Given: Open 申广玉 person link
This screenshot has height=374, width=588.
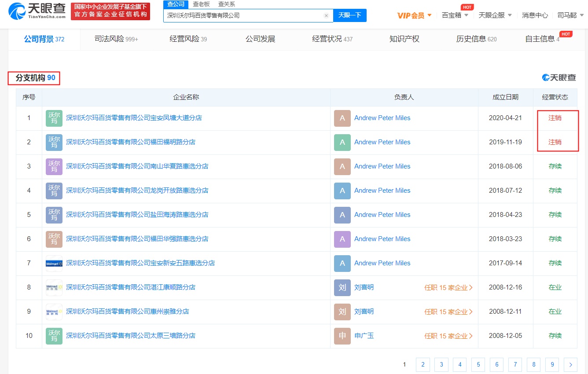Looking at the screenshot, I should pyautogui.click(x=364, y=336).
